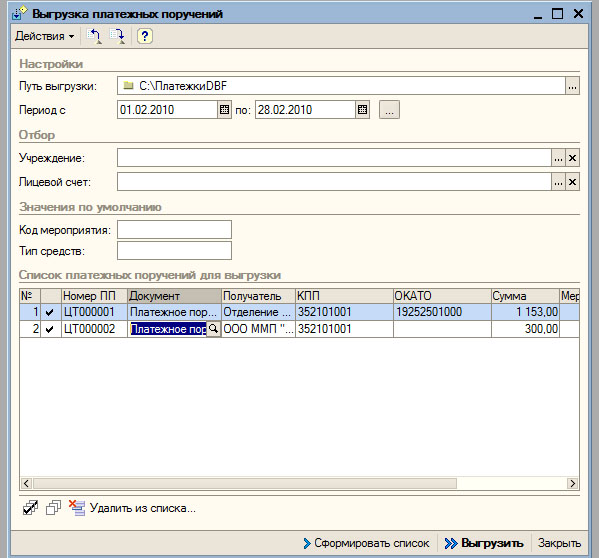The height and width of the screenshot is (558, 599).
Task: Click the uncheck all rows icon
Action: pos(53,508)
